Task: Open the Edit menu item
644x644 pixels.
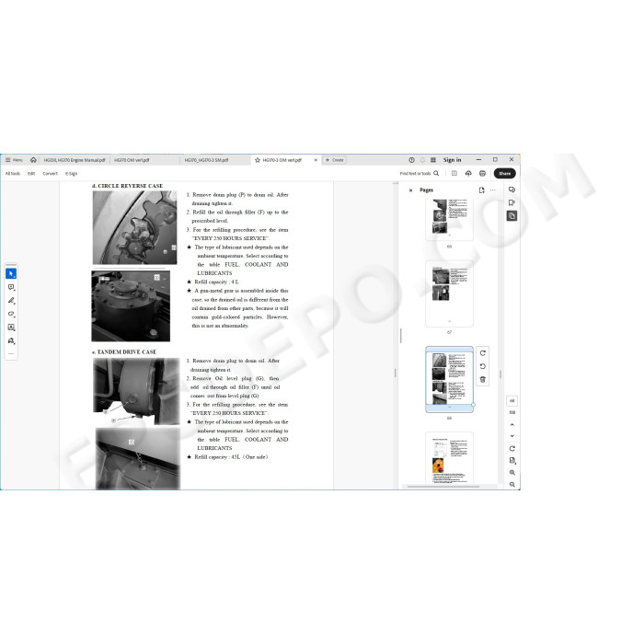Action: point(31,173)
